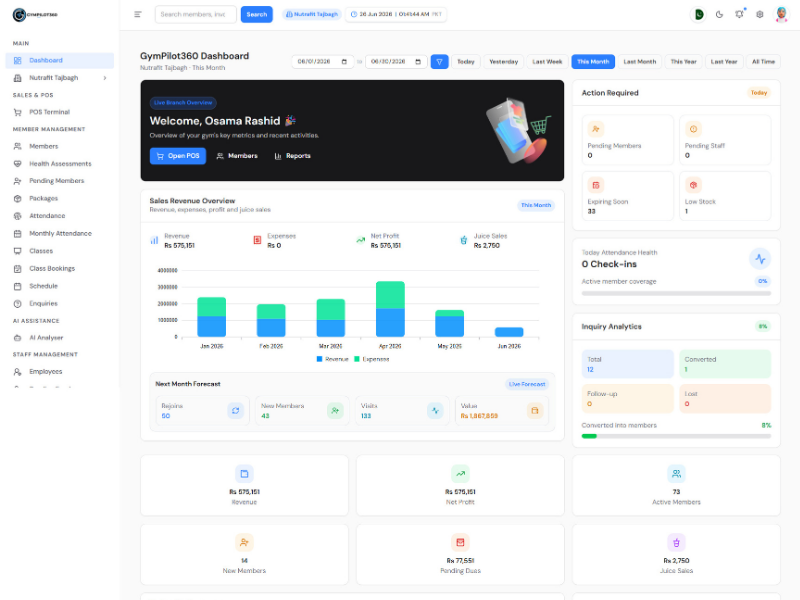Click the Enquiries sidebar icon
Viewport: 800px width, 600px height.
point(17,303)
